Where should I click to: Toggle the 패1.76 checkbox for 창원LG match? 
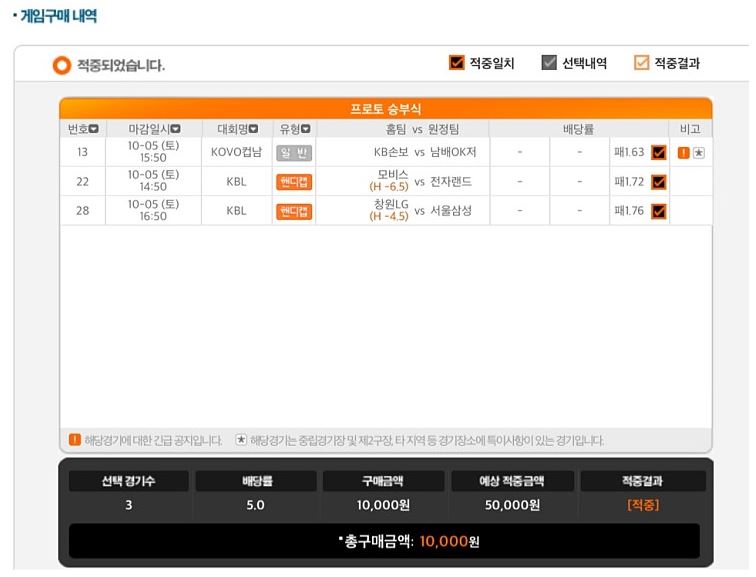pyautogui.click(x=659, y=211)
